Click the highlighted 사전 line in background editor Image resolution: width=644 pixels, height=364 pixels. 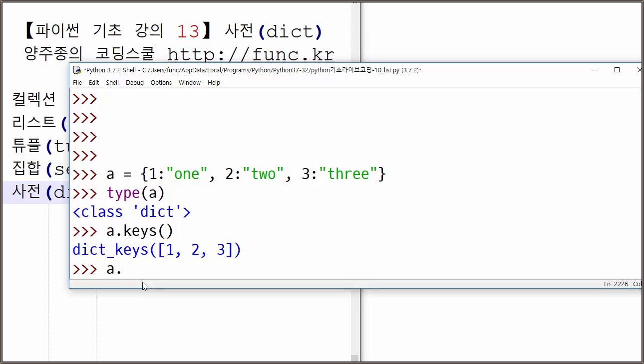[x=36, y=192]
